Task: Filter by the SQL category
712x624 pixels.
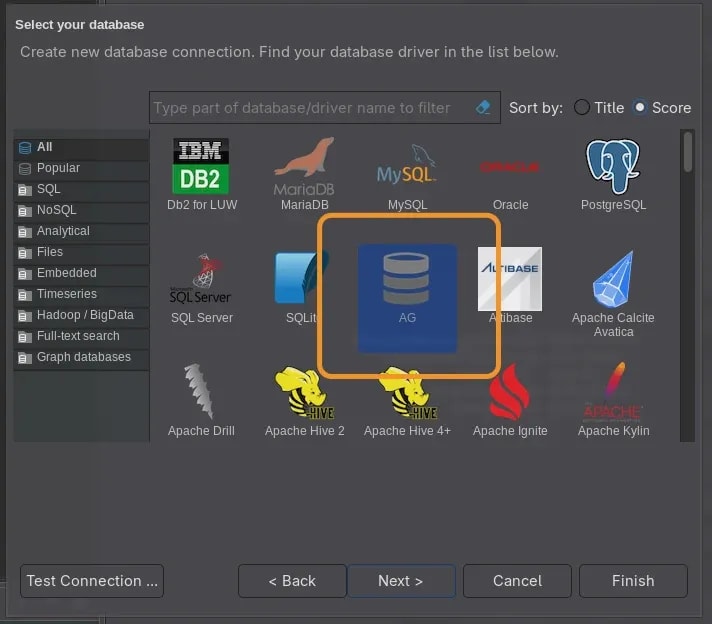Action: (81, 189)
